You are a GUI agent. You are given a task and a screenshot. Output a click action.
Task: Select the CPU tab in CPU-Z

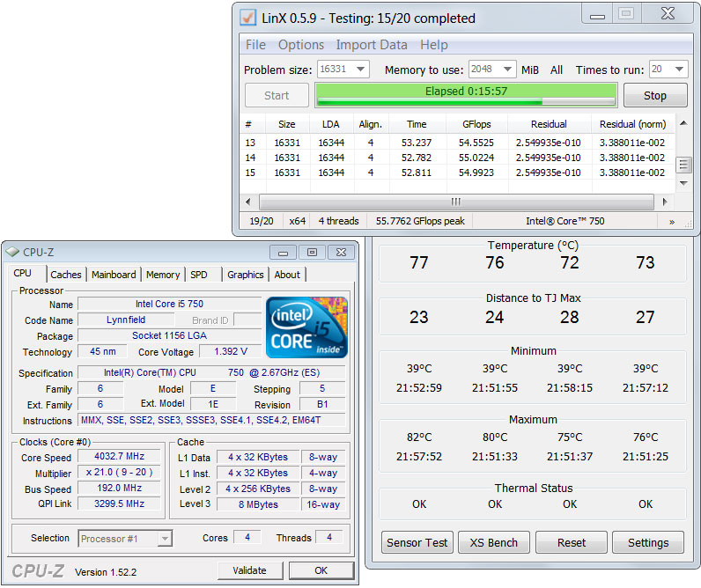tap(22, 273)
